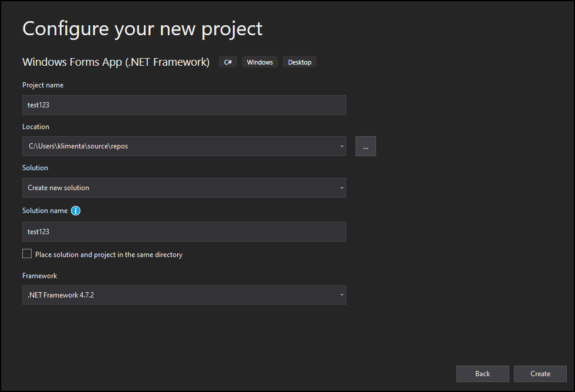
Task: Open the .NET Framework 4.7.2 combo box
Action: click(184, 295)
